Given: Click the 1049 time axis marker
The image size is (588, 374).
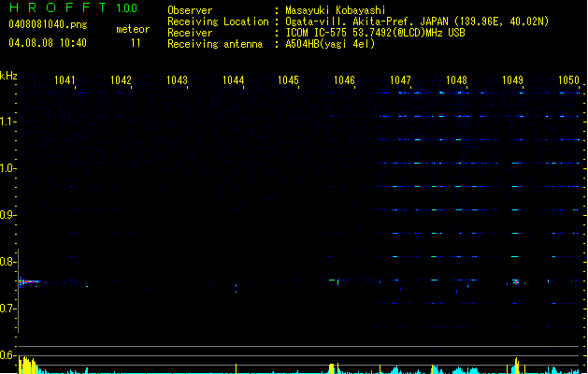Looking at the screenshot, I should point(512,80).
